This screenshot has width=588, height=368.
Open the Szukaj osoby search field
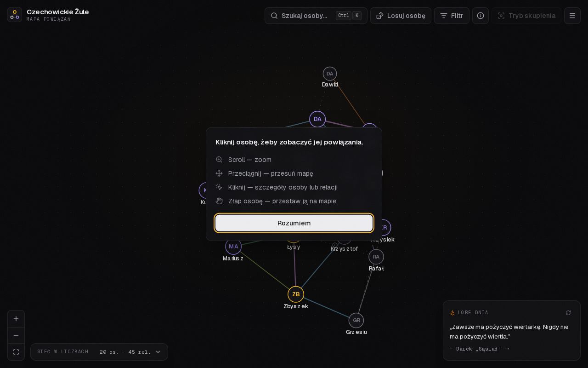click(x=316, y=16)
